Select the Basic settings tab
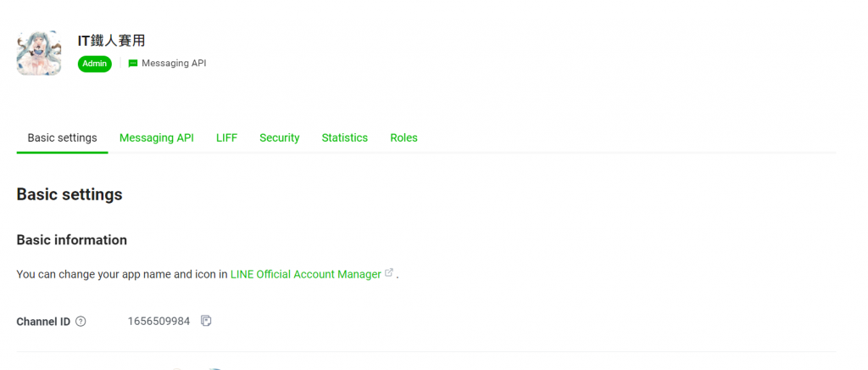 pos(63,138)
